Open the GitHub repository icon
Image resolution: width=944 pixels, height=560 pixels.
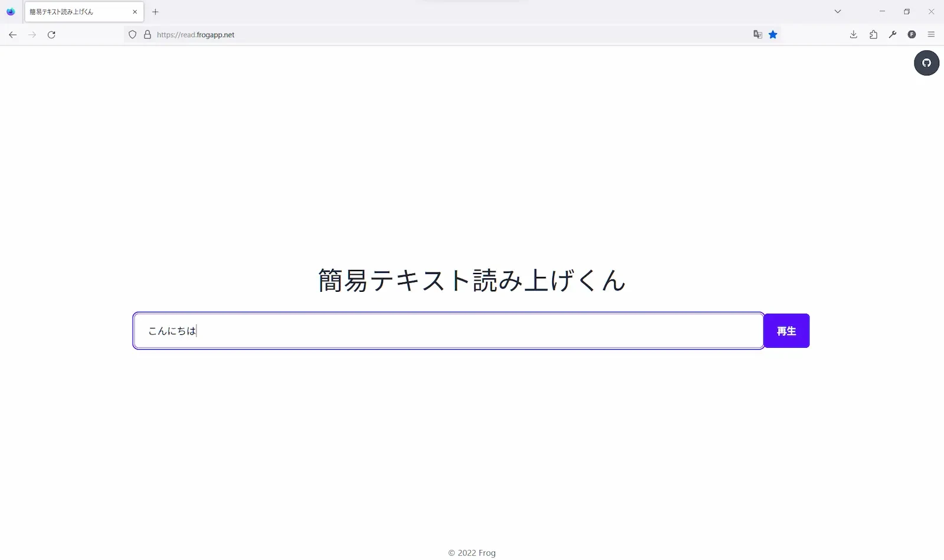click(926, 63)
